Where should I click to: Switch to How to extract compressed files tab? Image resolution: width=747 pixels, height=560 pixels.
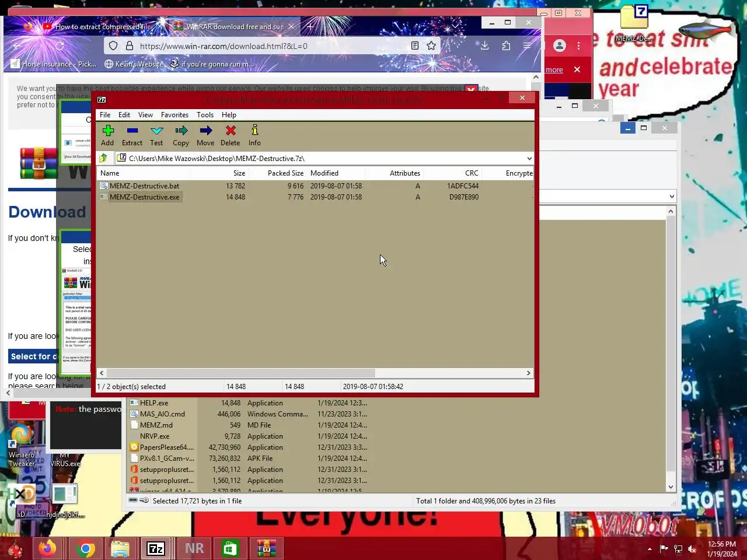coord(96,27)
